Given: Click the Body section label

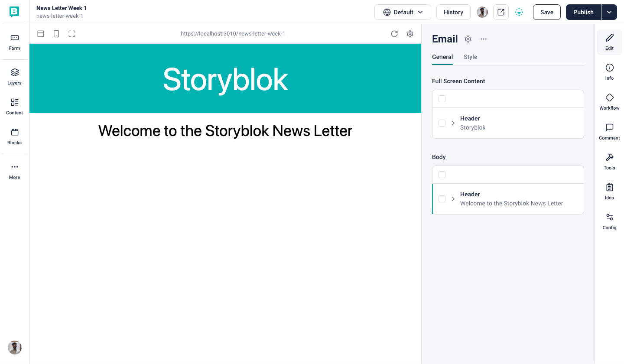Looking at the screenshot, I should click(439, 157).
